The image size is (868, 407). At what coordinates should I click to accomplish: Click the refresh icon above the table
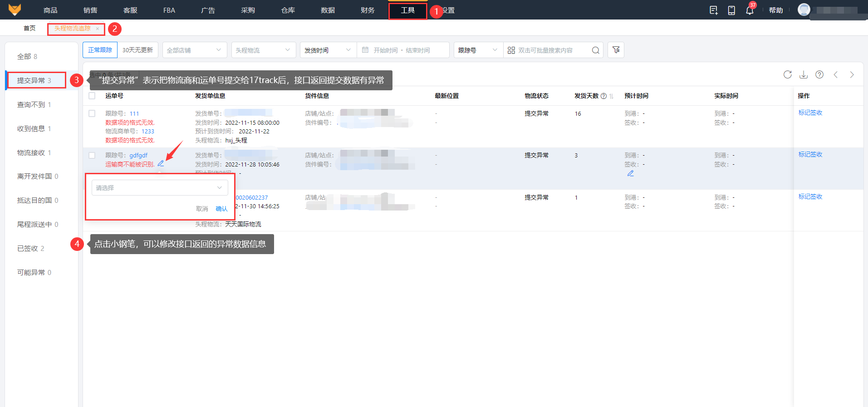pyautogui.click(x=788, y=74)
